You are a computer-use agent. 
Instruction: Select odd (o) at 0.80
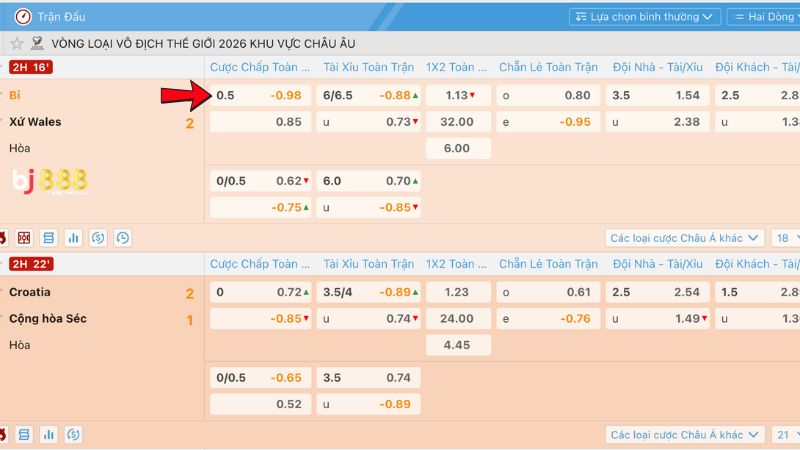point(548,95)
